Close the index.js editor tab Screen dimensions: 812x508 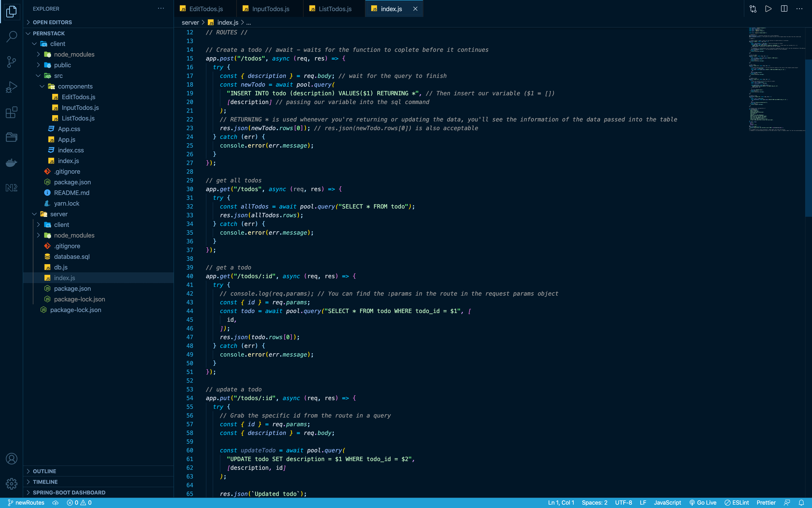(415, 9)
